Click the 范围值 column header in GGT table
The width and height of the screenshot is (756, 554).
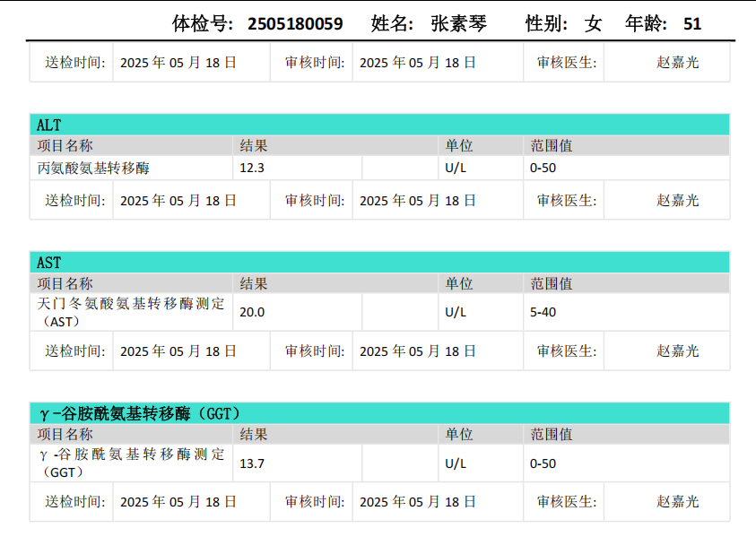pyautogui.click(x=552, y=435)
